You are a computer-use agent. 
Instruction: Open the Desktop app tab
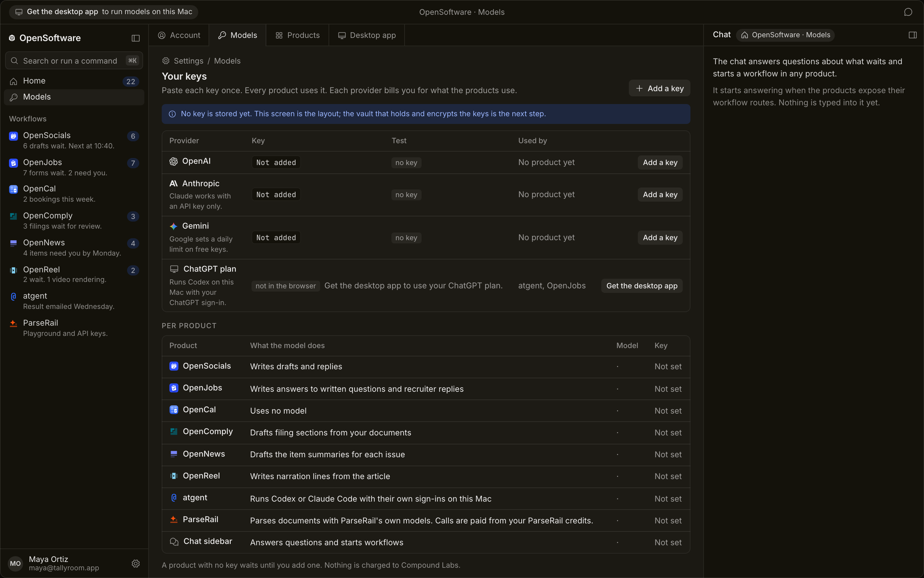[x=367, y=35]
